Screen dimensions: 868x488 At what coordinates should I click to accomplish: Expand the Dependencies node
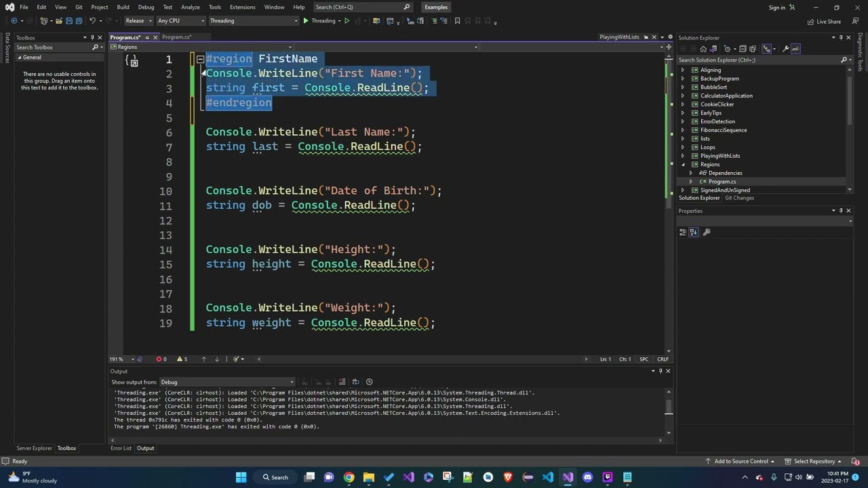pos(691,173)
